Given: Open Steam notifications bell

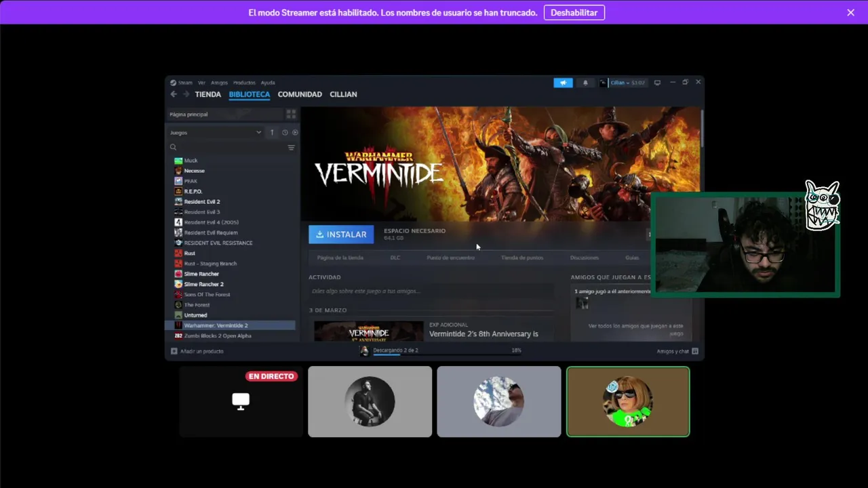Looking at the screenshot, I should [585, 83].
